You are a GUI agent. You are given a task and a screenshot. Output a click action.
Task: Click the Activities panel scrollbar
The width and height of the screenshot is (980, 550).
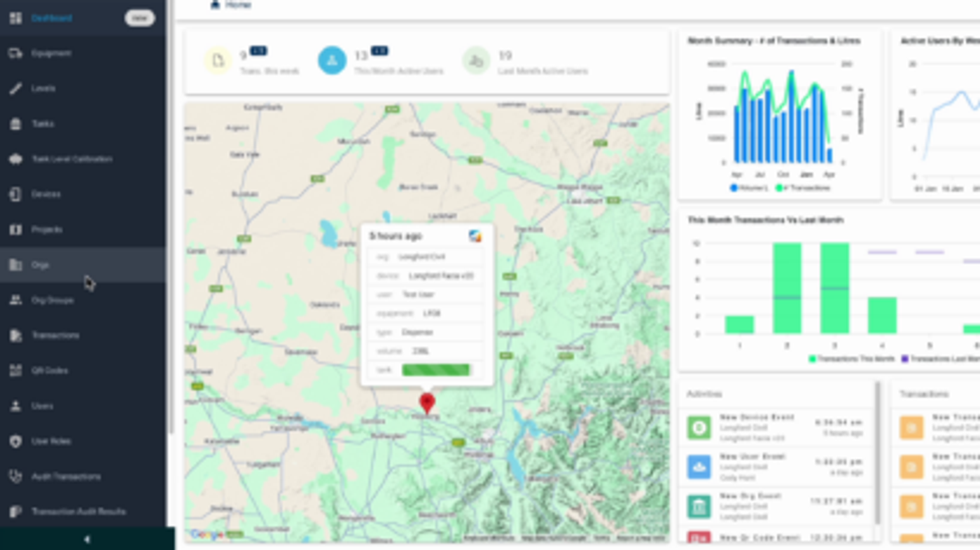coord(878,452)
